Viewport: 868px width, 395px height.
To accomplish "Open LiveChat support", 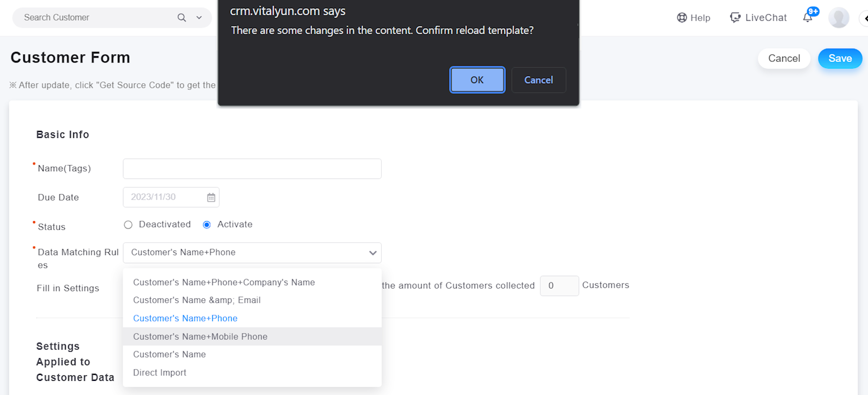I will [758, 18].
